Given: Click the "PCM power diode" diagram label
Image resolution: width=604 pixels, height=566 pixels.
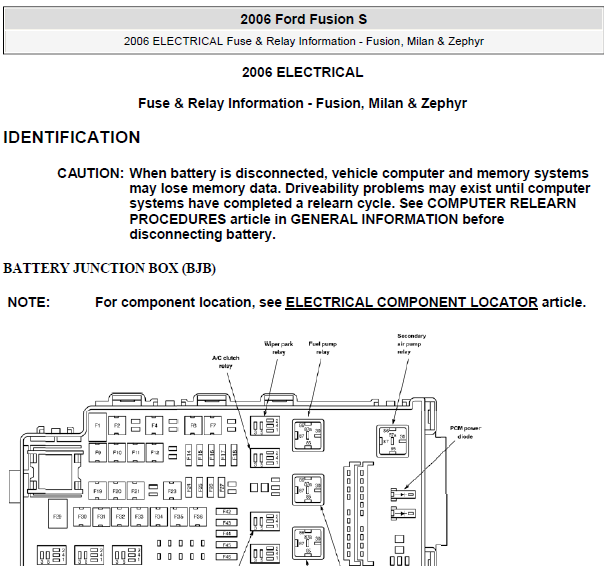Looking at the screenshot, I should pyautogui.click(x=465, y=432).
